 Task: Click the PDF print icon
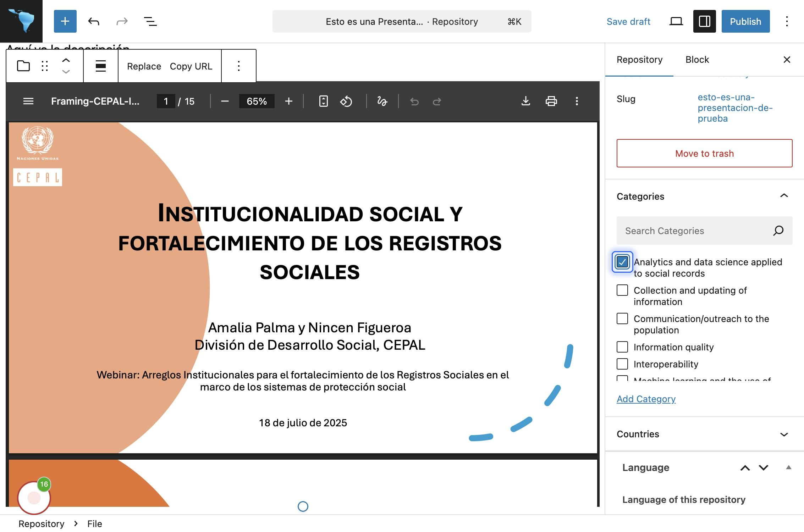(551, 101)
